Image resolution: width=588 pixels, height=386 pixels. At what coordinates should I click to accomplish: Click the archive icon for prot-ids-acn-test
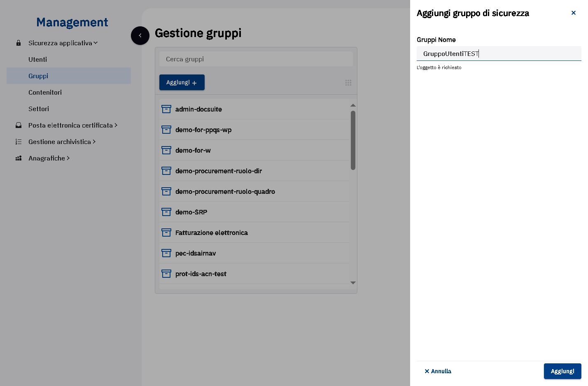click(x=166, y=274)
